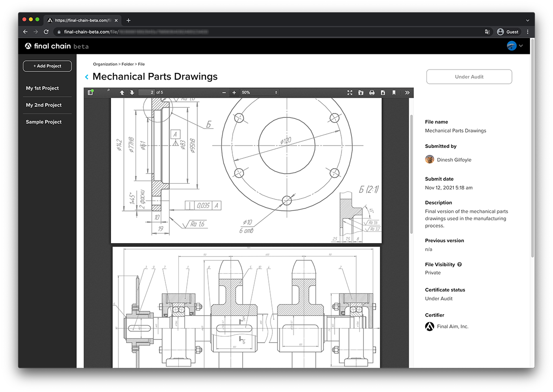Click the Final Aim, Inc. certifier logo
The width and height of the screenshot is (553, 392).
point(429,326)
